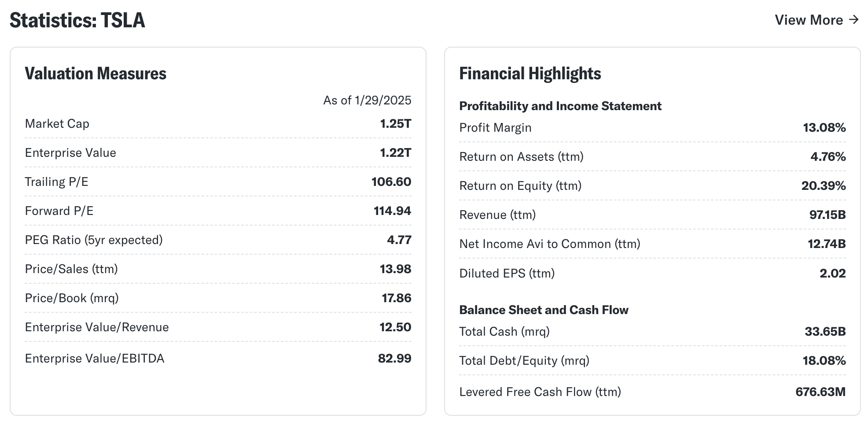This screenshot has height=422, width=868.
Task: Select the Enterprise Value/EBITDA value 82.99
Action: click(394, 359)
